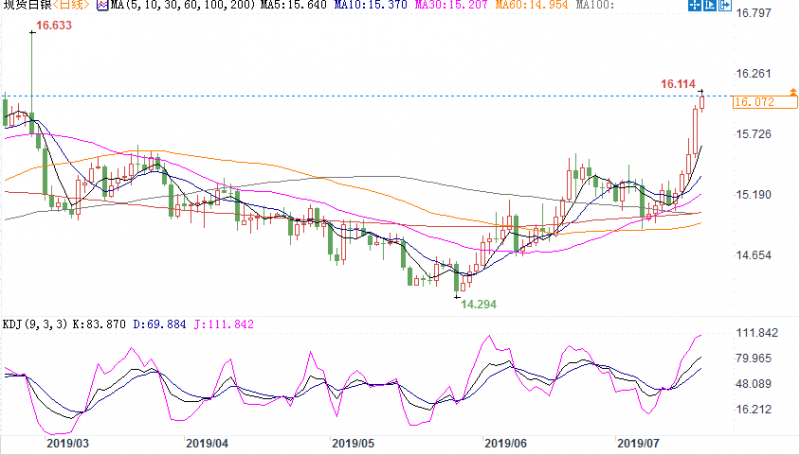The height and width of the screenshot is (455, 800).
Task: Select the J:111.842 value
Action: 223,324
